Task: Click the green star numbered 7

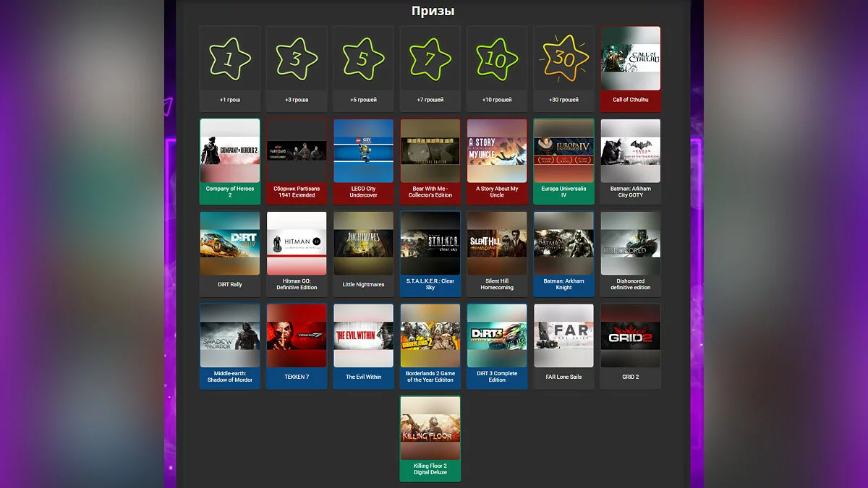Action: click(x=430, y=58)
